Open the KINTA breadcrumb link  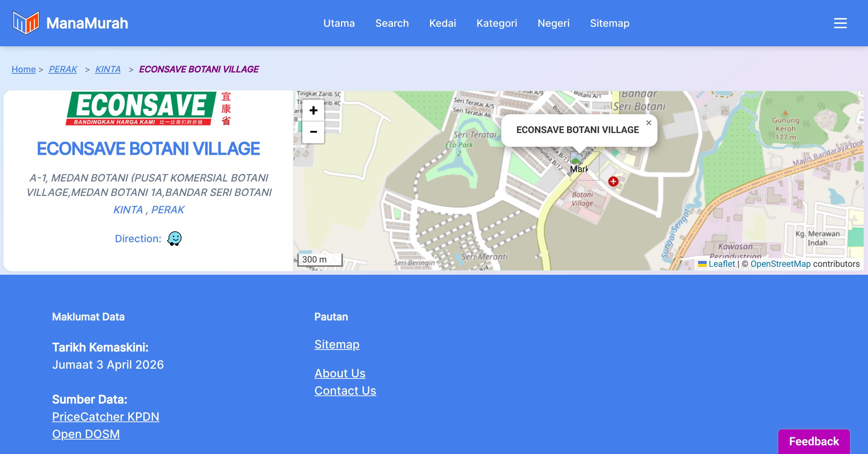pyautogui.click(x=107, y=69)
